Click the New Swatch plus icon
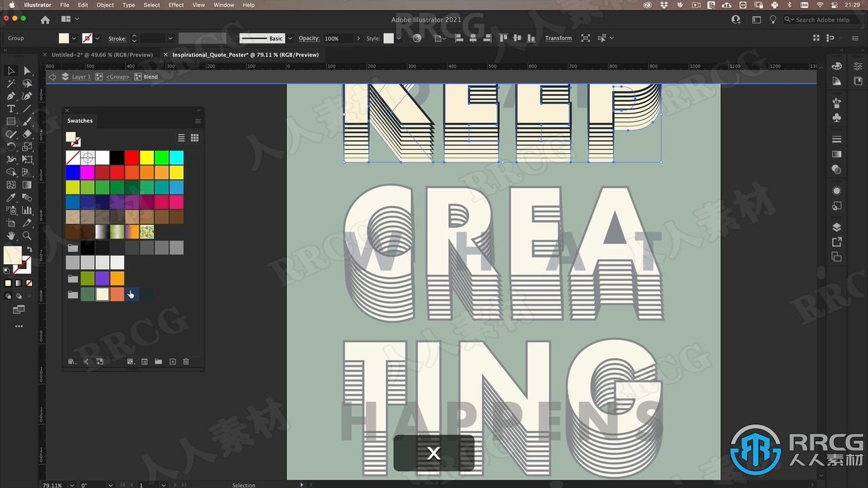Image resolution: width=868 pixels, height=488 pixels. [x=172, y=362]
